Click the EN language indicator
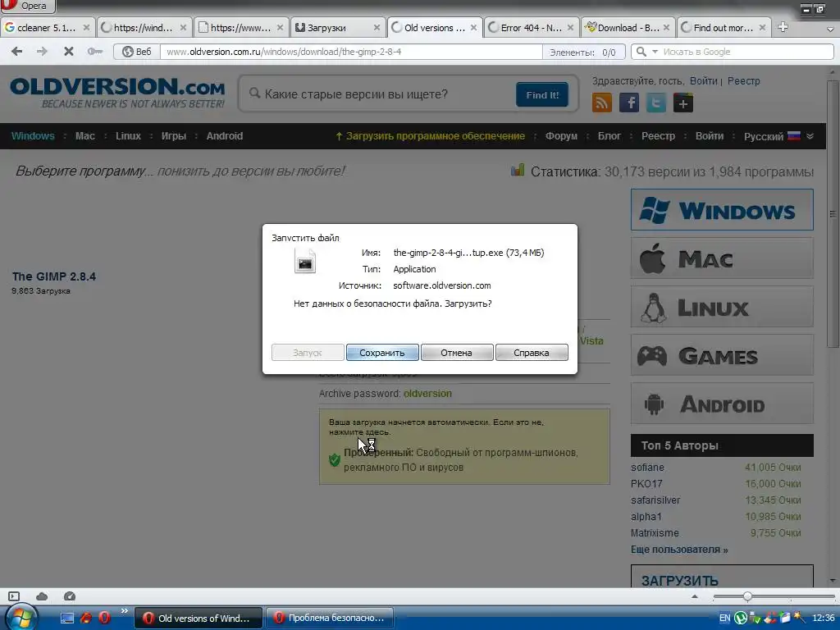 724,618
